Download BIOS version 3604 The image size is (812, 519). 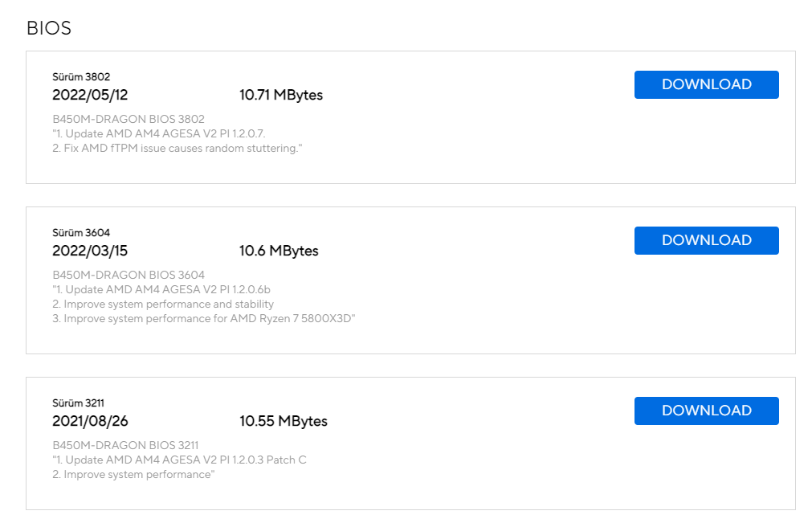tap(706, 240)
